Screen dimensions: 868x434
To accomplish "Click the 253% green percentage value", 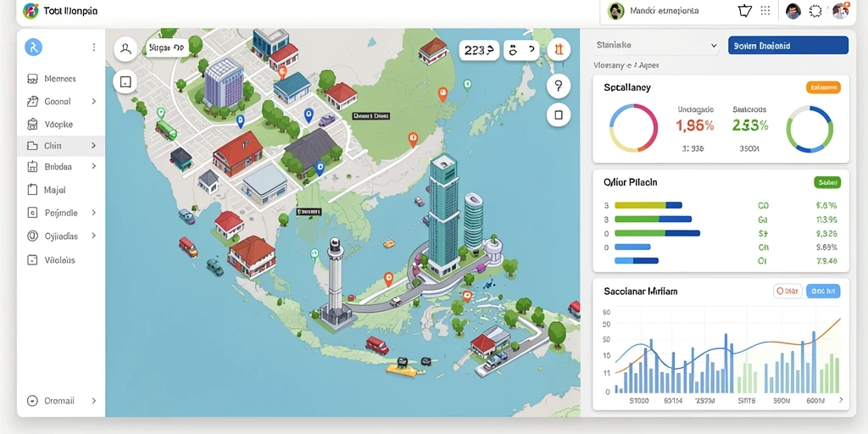I will (750, 125).
